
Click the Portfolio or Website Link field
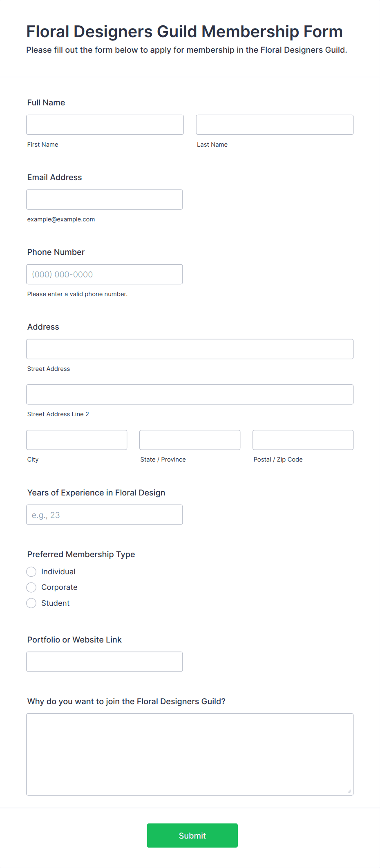point(105,661)
